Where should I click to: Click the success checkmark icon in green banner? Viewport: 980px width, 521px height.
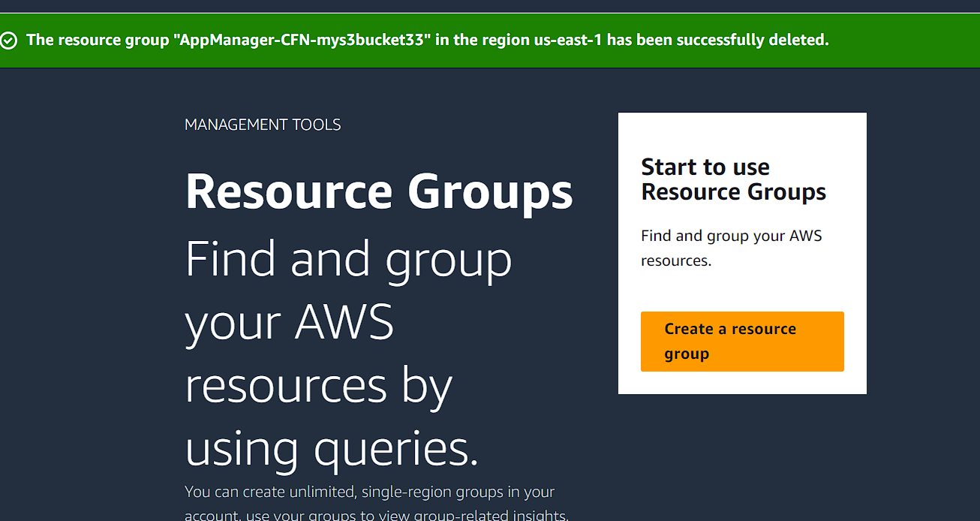pos(9,41)
